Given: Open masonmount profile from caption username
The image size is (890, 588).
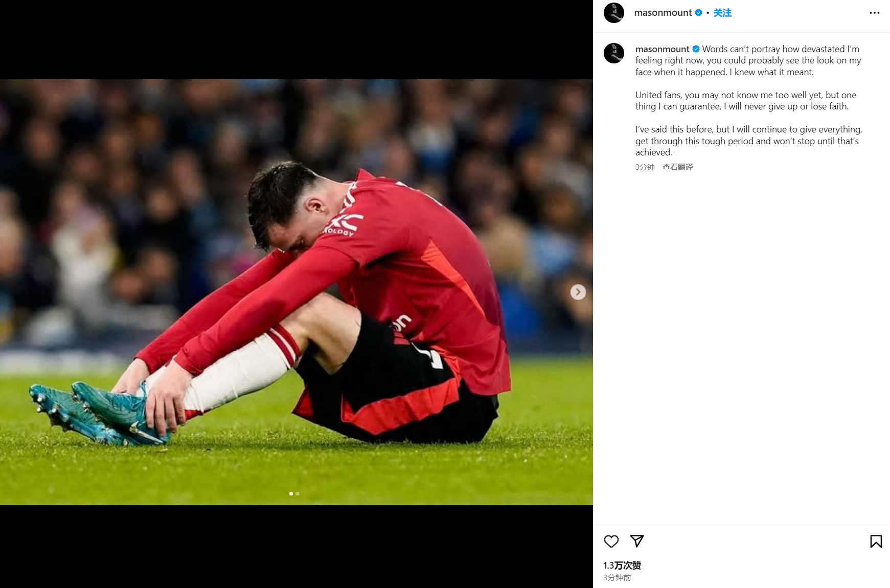Looking at the screenshot, I should (662, 49).
